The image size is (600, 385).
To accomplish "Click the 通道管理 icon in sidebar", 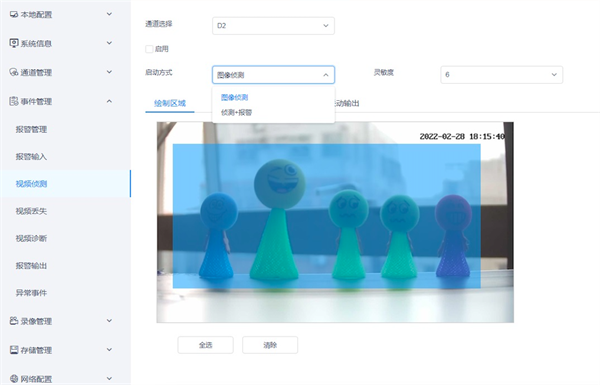I will [14, 72].
